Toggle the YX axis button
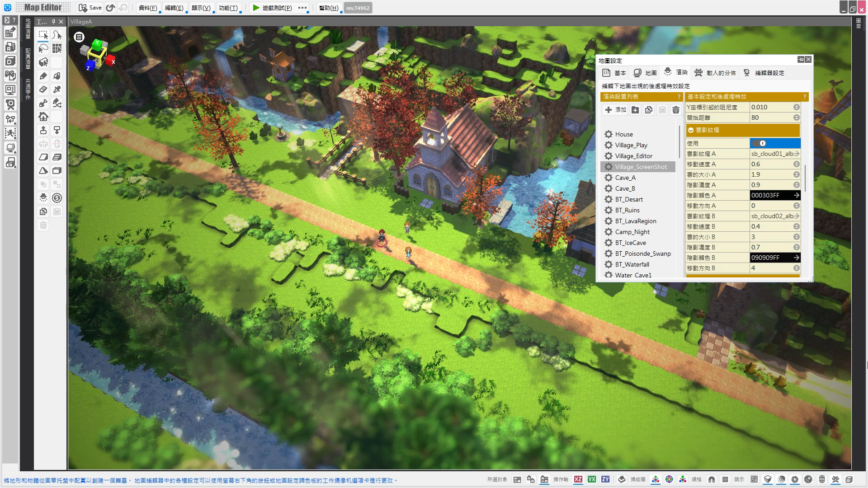Image resolution: width=868 pixels, height=488 pixels. (x=592, y=479)
